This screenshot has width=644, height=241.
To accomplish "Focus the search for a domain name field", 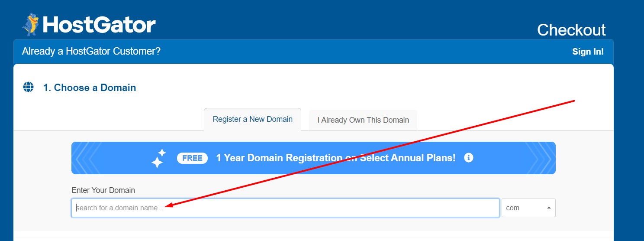I will click(x=285, y=208).
